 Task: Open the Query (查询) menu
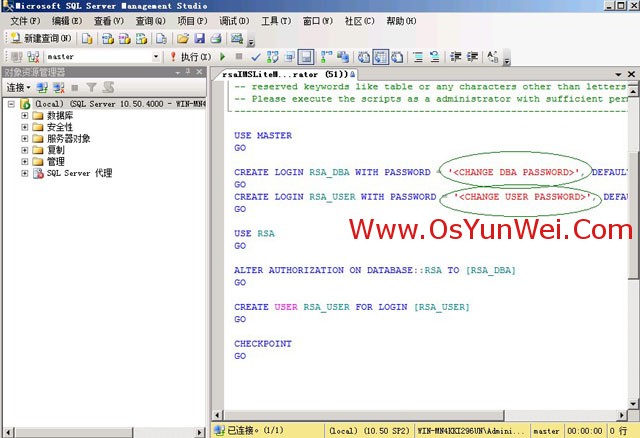[x=150, y=21]
